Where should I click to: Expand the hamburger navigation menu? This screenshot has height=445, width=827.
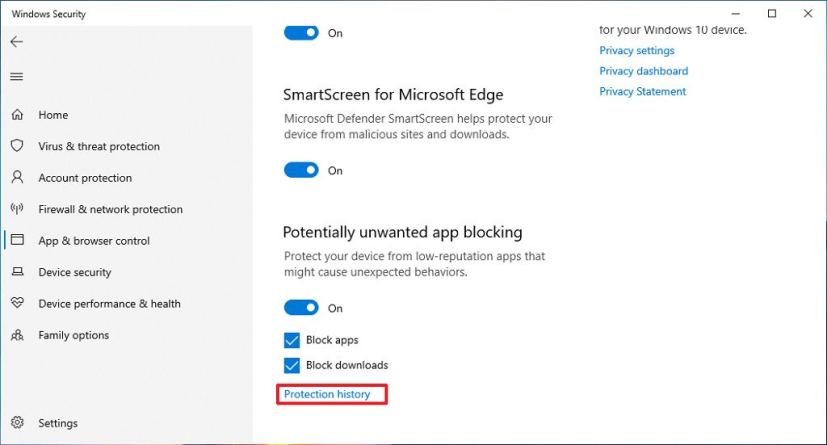click(x=16, y=77)
